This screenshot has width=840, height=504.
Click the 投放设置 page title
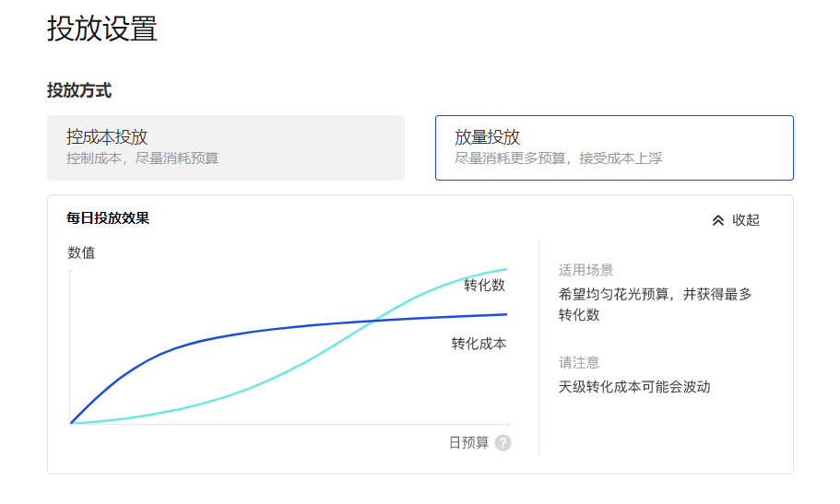(102, 29)
